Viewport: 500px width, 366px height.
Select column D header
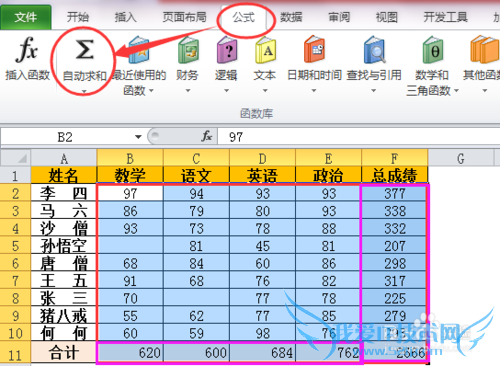[x=262, y=158]
